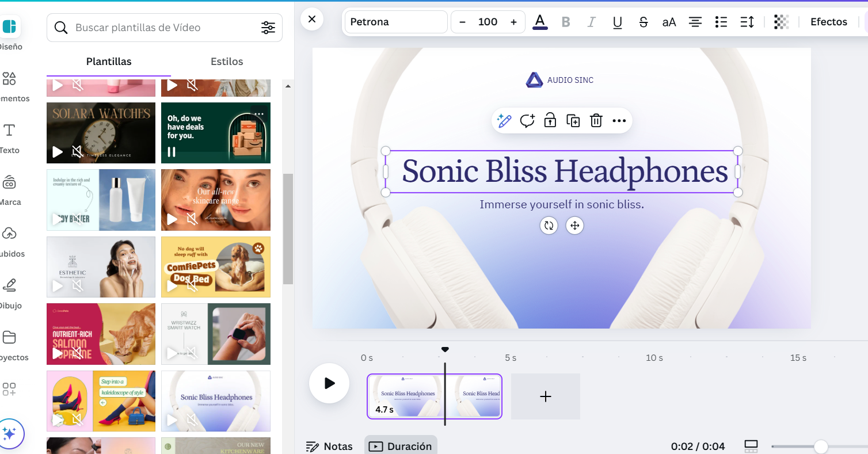Open the Elementos sidebar icon
The width and height of the screenshot is (868, 454).
pyautogui.click(x=9, y=79)
